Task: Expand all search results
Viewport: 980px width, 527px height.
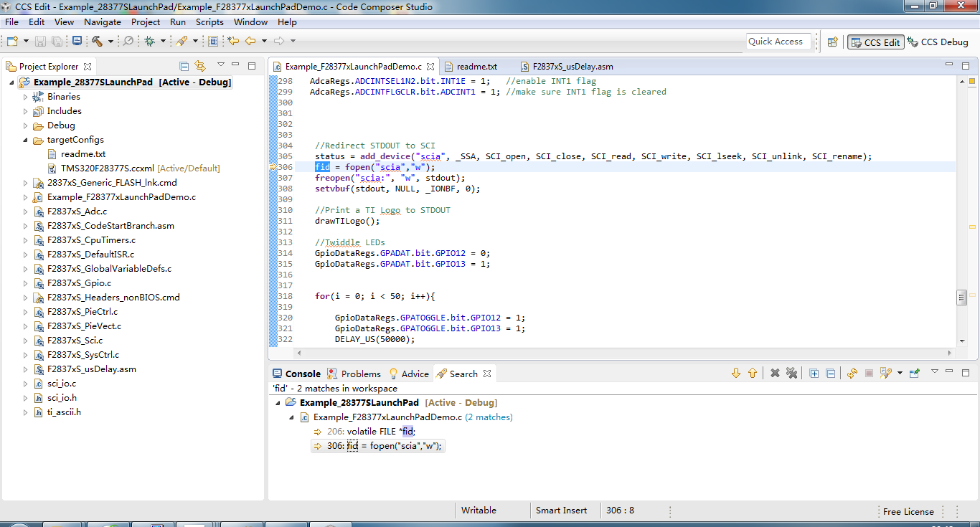Action: coord(814,374)
